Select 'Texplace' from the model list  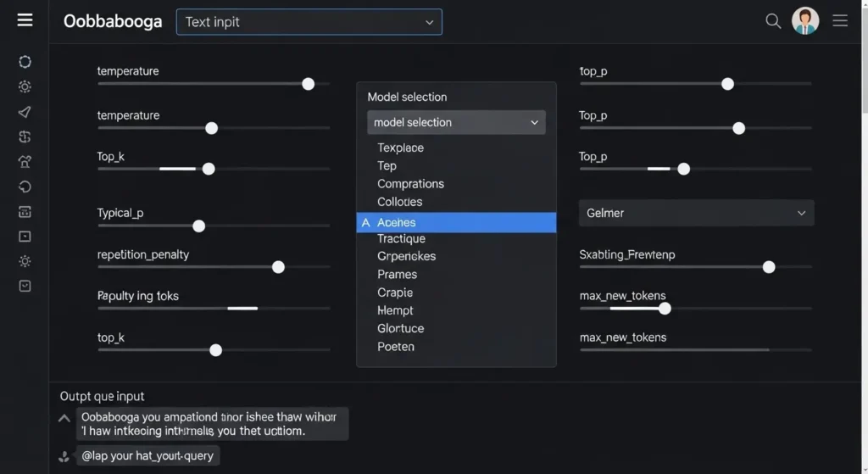tap(400, 148)
